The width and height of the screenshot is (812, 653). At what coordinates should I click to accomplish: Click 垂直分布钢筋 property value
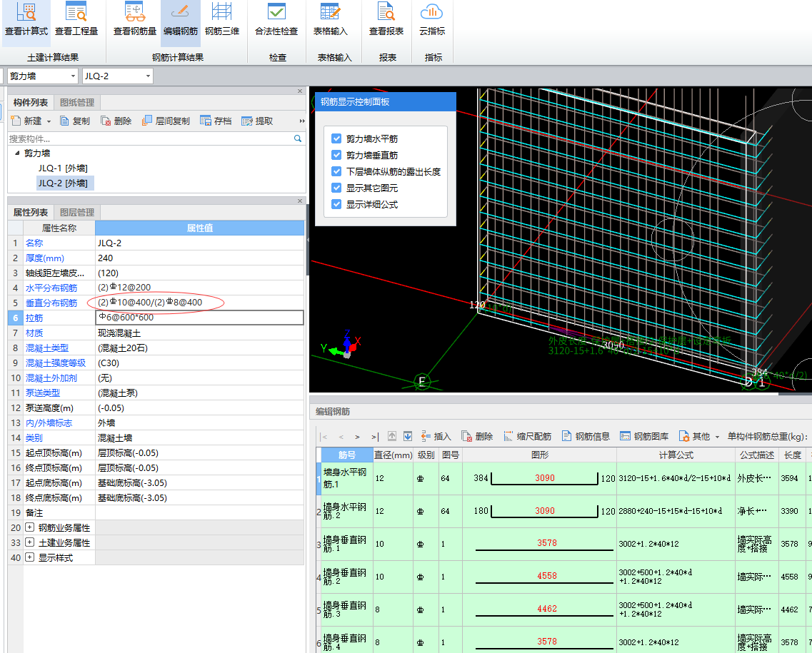[200, 303]
